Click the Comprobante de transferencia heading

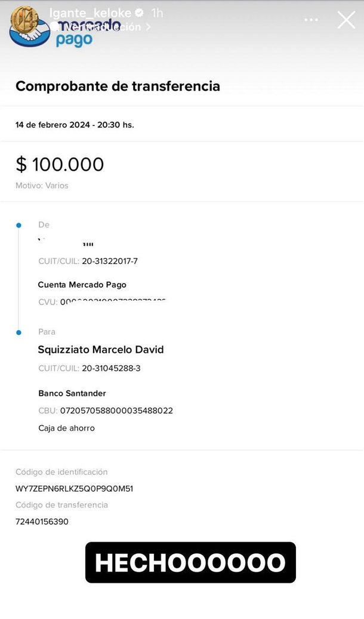(x=118, y=86)
